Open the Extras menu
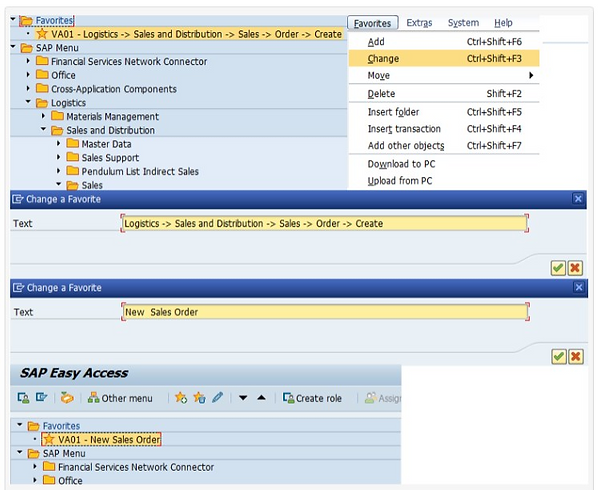This screenshot has width=600, height=490. pos(419,23)
